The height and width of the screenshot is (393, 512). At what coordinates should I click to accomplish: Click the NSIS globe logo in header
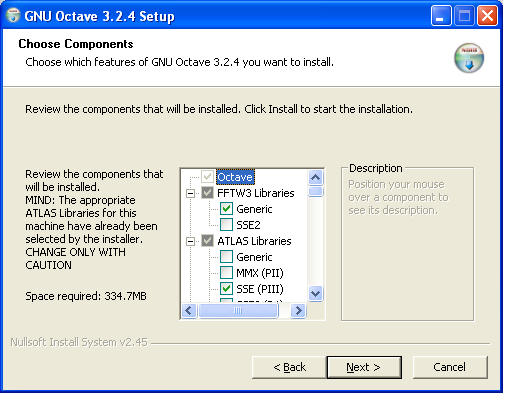pyautogui.click(x=469, y=58)
